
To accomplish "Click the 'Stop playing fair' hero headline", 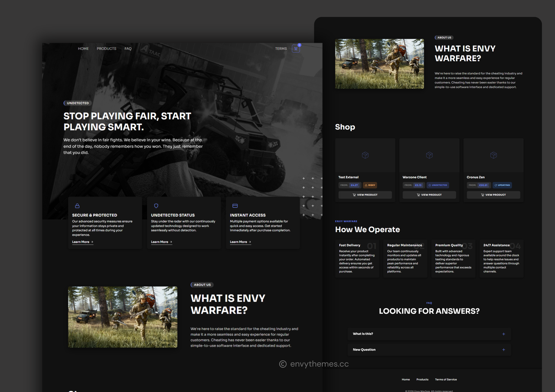I will pyautogui.click(x=127, y=121).
